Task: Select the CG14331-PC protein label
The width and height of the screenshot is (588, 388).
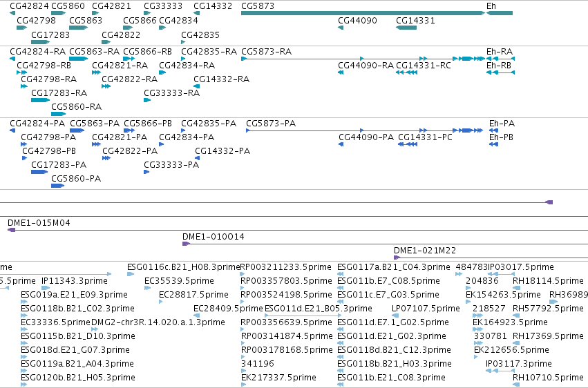Action: pos(425,137)
